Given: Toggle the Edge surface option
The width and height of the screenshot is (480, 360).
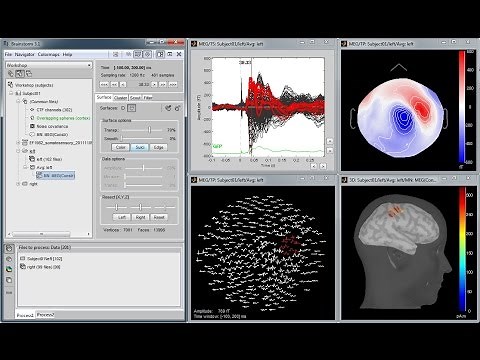Looking at the screenshot, I should pos(159,147).
